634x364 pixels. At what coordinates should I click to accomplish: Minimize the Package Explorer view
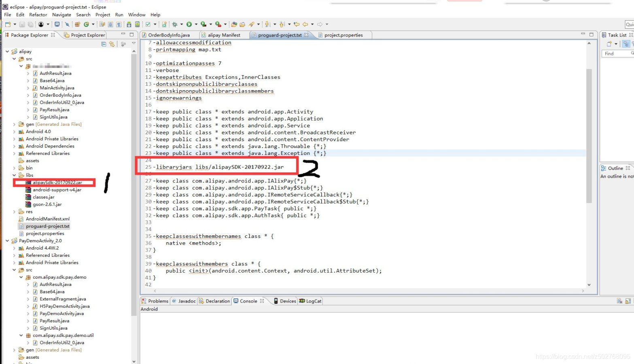(x=123, y=34)
